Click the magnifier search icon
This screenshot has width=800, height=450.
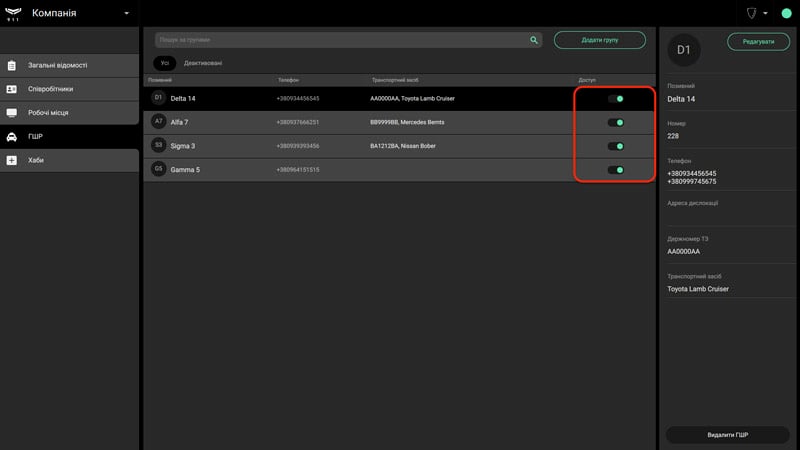click(x=534, y=40)
